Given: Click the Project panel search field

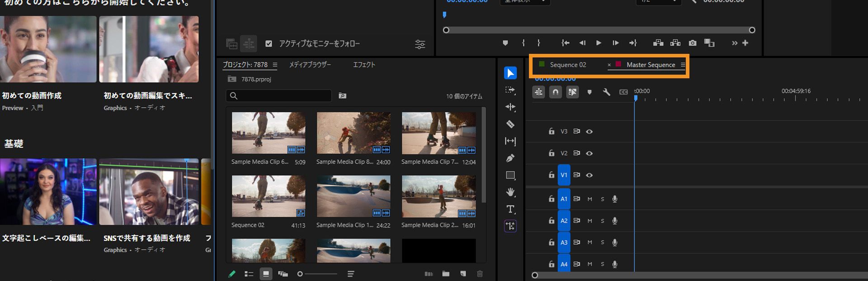Looking at the screenshot, I should click(278, 95).
